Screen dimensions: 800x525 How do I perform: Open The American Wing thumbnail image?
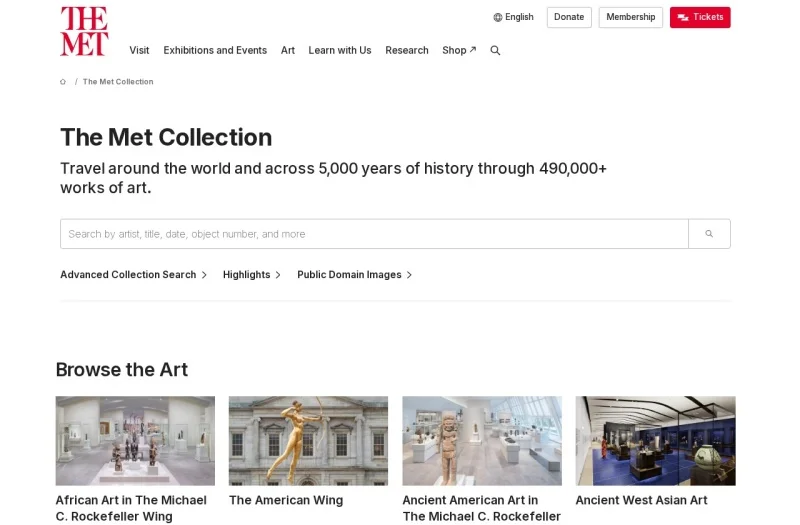coord(308,441)
